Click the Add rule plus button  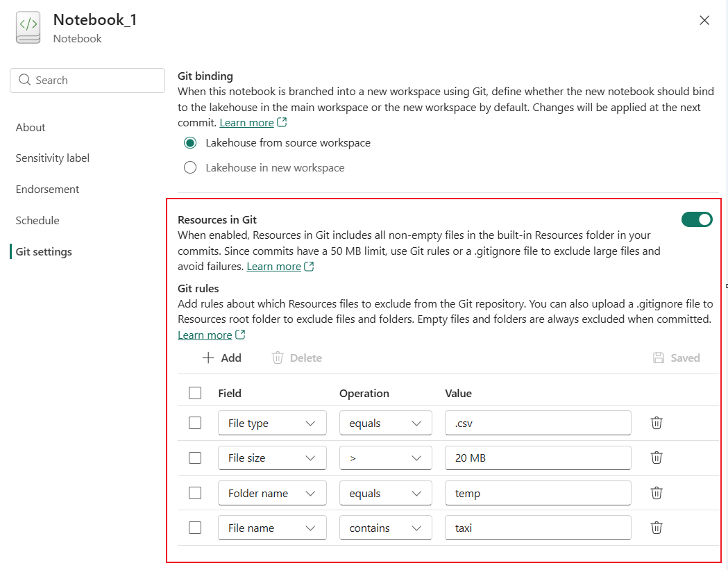pos(221,358)
